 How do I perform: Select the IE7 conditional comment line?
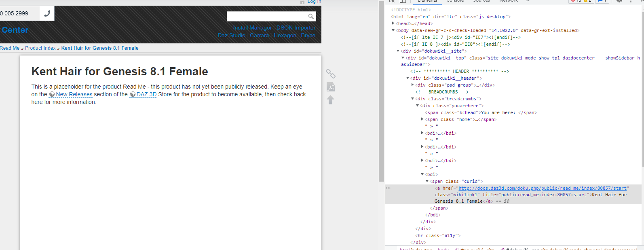click(x=460, y=37)
